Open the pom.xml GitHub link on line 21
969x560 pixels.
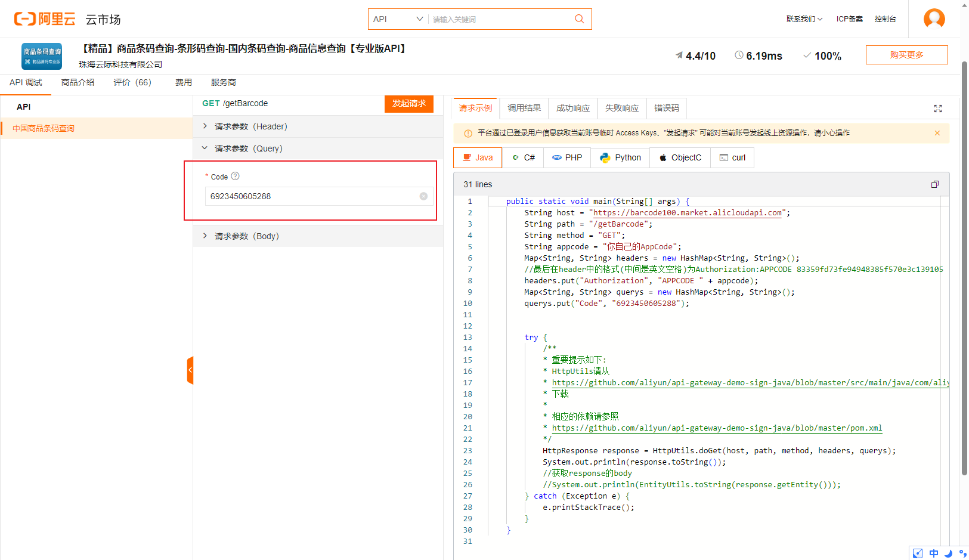[717, 428]
